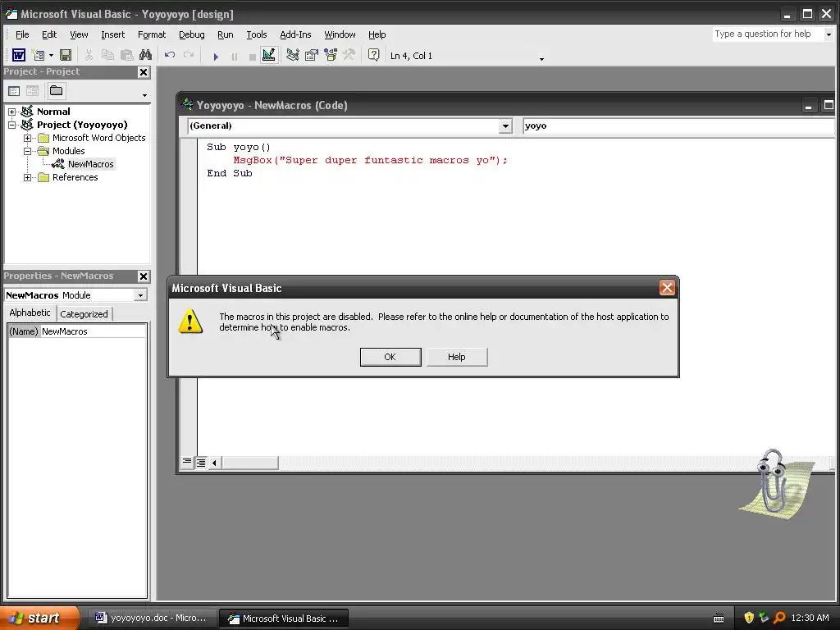Screen dimensions: 840x630
Task: Click the Help button in dialog
Action: click(456, 357)
